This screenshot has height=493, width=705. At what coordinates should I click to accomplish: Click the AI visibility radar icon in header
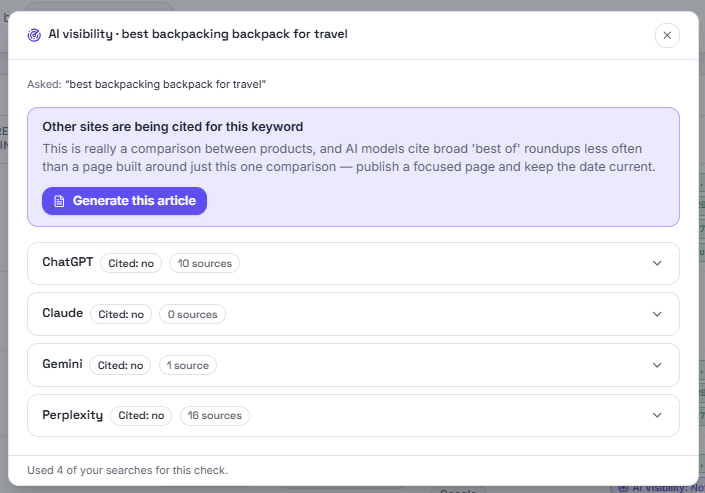click(34, 35)
